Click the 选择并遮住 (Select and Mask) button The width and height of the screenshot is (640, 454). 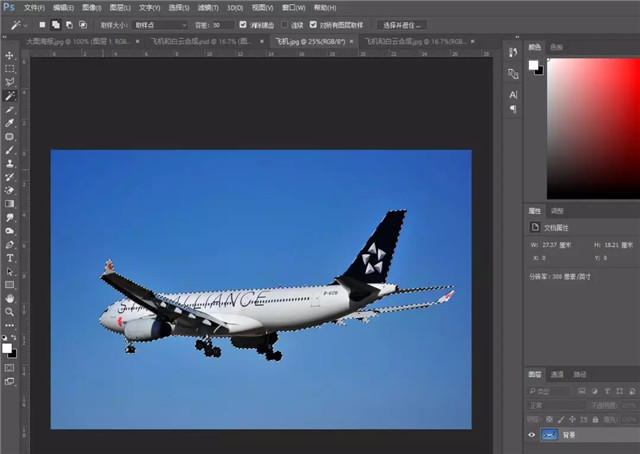(403, 24)
